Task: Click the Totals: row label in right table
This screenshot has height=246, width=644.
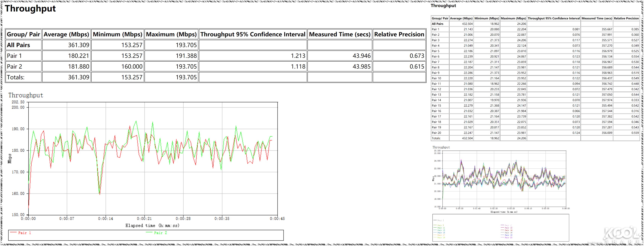Action: [436, 138]
